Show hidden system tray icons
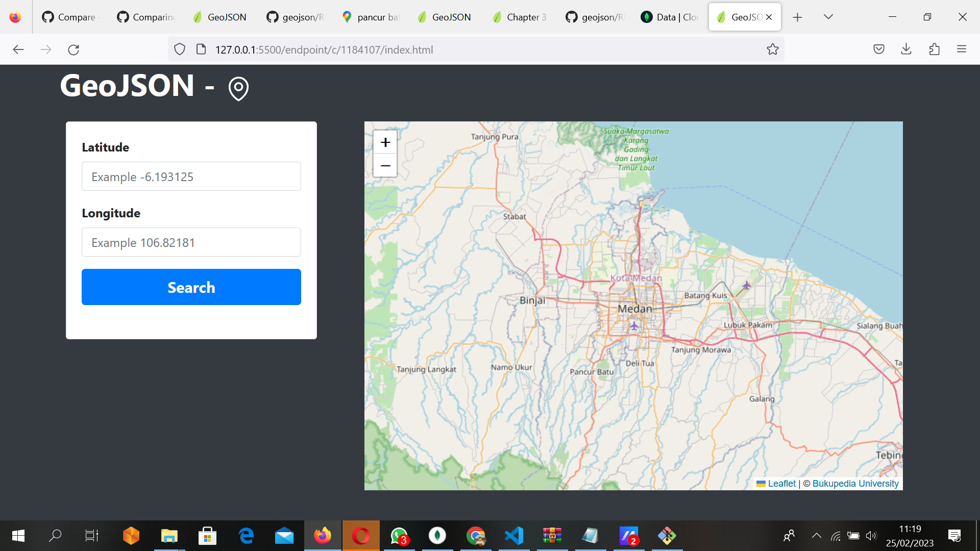Viewport: 980px width, 551px height. click(816, 536)
